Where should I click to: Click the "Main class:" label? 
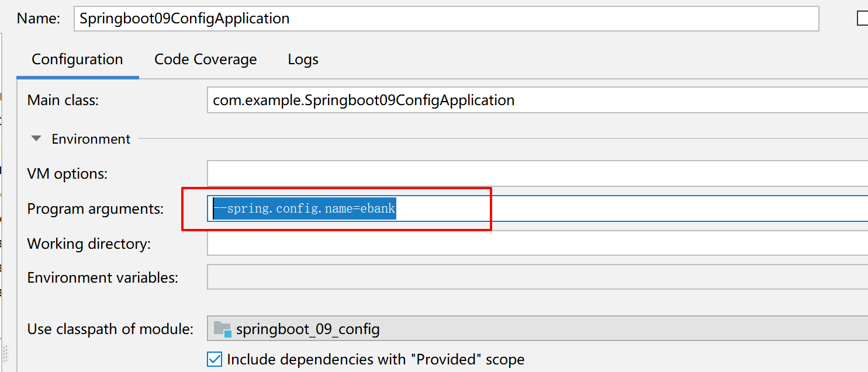(x=63, y=100)
